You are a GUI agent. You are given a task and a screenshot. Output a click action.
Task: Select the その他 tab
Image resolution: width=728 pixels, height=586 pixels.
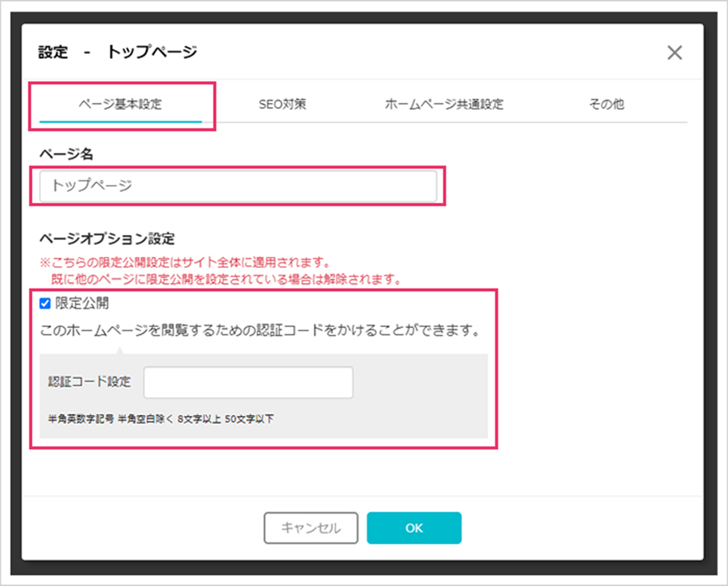coord(606,104)
